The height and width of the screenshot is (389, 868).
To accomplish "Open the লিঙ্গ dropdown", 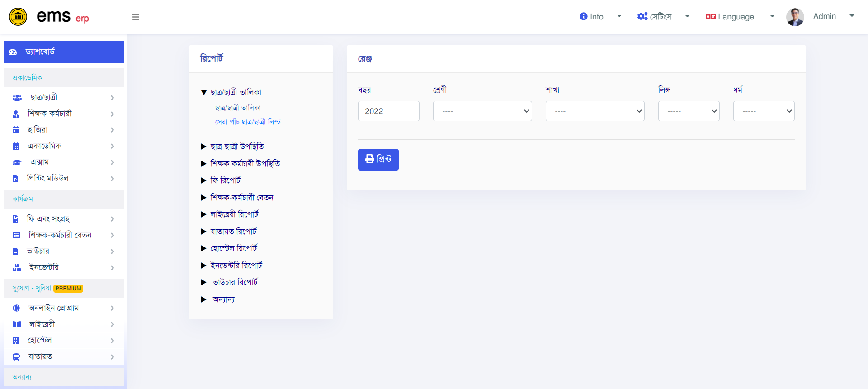I will tap(689, 111).
